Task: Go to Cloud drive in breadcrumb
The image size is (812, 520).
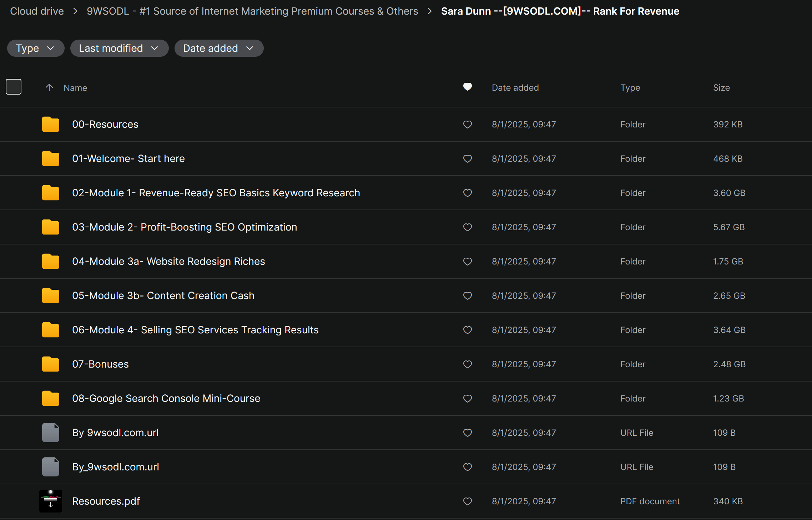Action: point(37,11)
